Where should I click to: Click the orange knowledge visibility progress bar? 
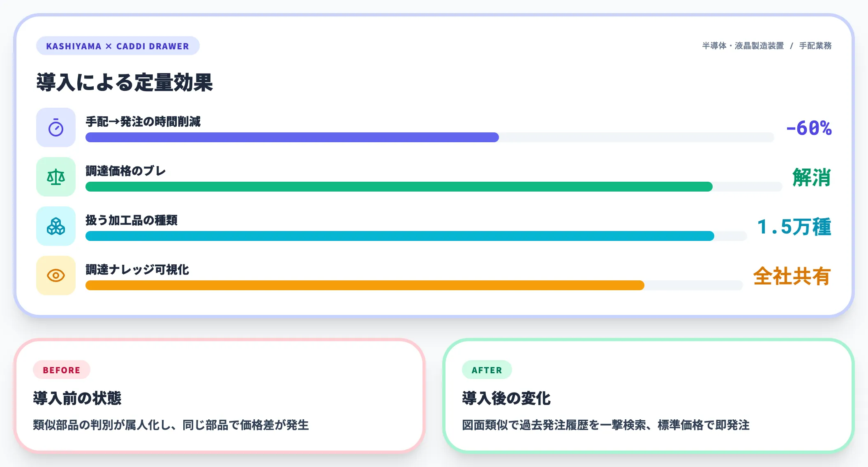tap(365, 285)
